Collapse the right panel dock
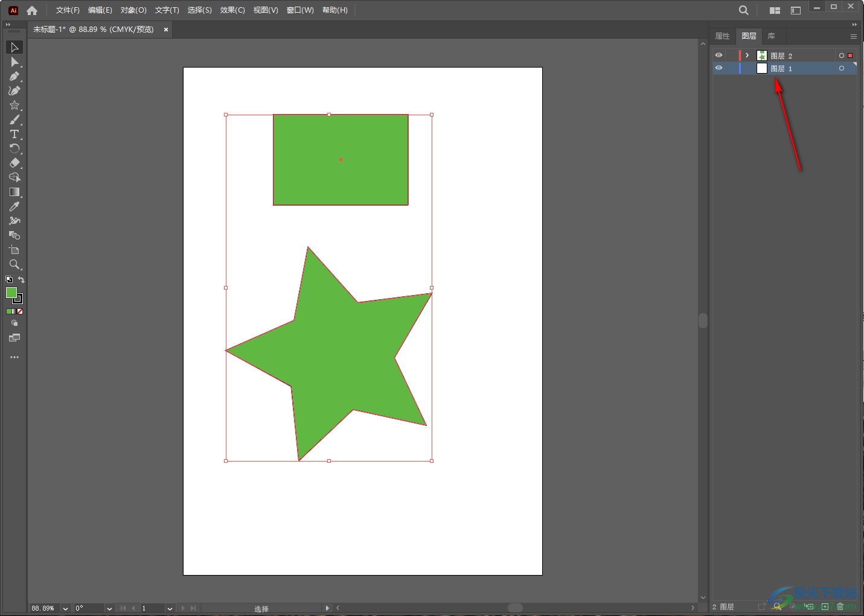Viewport: 864px width, 616px height. [854, 25]
